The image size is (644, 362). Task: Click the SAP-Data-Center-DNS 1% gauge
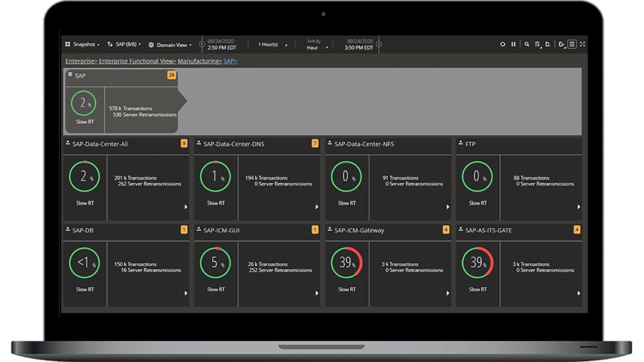point(214,177)
